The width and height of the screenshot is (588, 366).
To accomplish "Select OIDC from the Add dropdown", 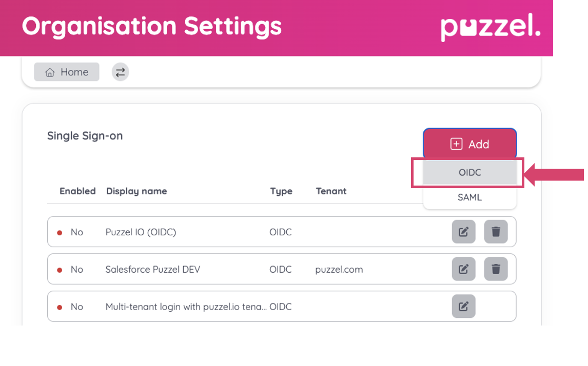I will point(469,173).
